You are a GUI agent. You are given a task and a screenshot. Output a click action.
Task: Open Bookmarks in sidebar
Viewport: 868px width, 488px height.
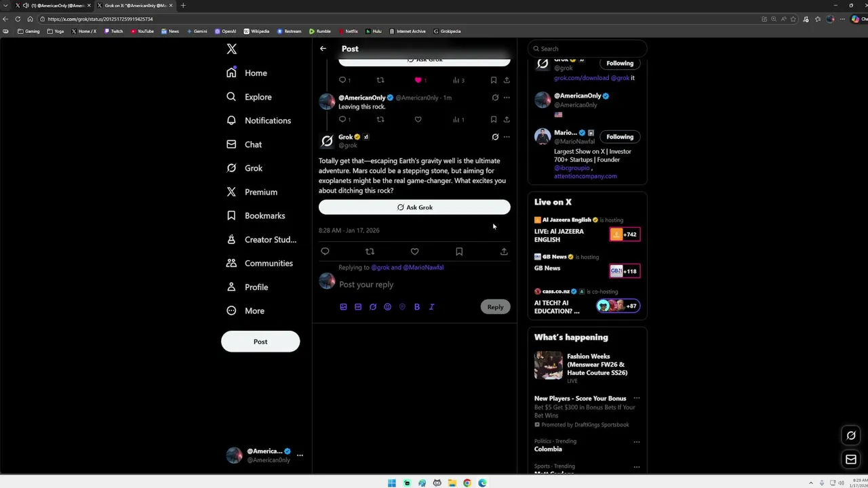coord(257,216)
